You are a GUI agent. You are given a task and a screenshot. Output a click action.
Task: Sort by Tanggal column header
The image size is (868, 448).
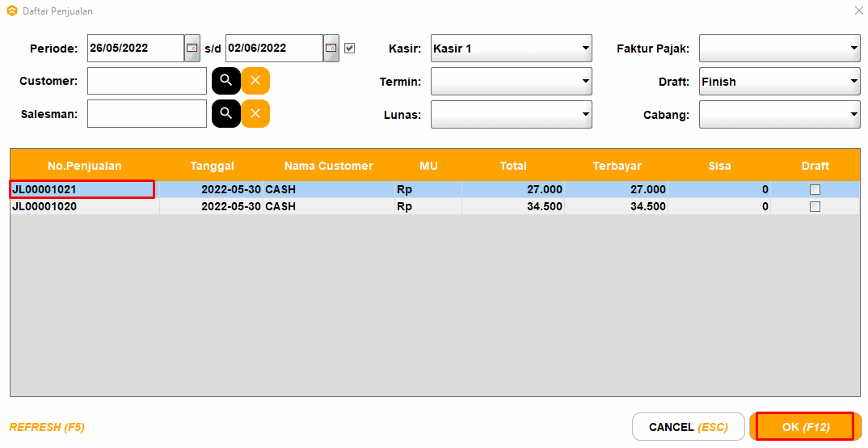pos(212,166)
